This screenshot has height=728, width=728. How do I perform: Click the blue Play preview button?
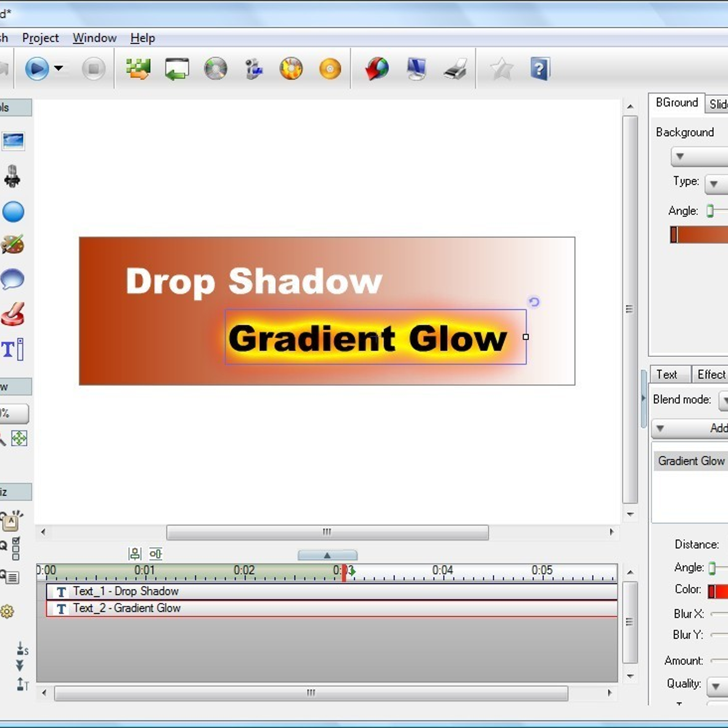click(x=37, y=69)
